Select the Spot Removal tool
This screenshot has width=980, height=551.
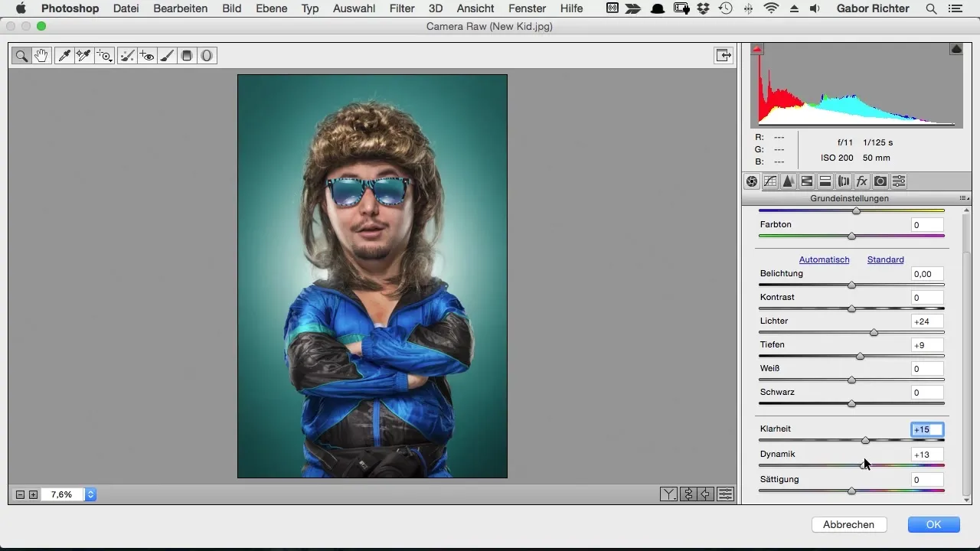[x=128, y=55]
